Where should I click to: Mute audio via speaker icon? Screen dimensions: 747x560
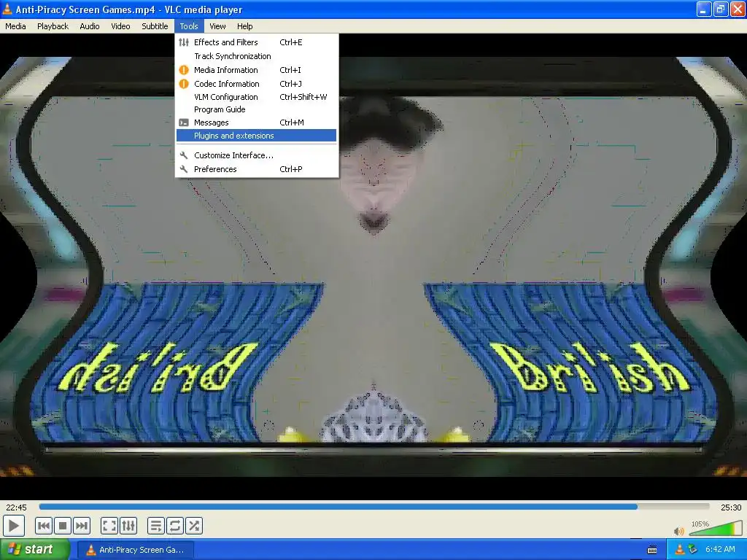[679, 531]
